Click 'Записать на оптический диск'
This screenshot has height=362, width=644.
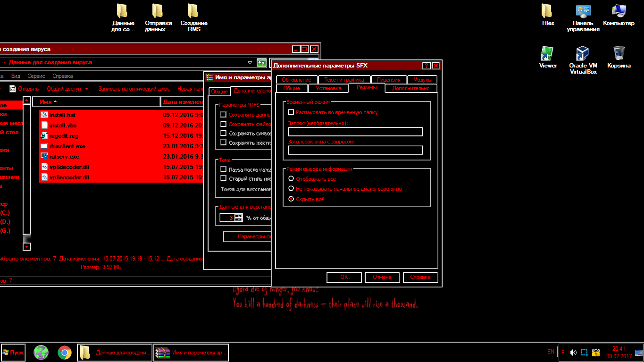click(134, 89)
